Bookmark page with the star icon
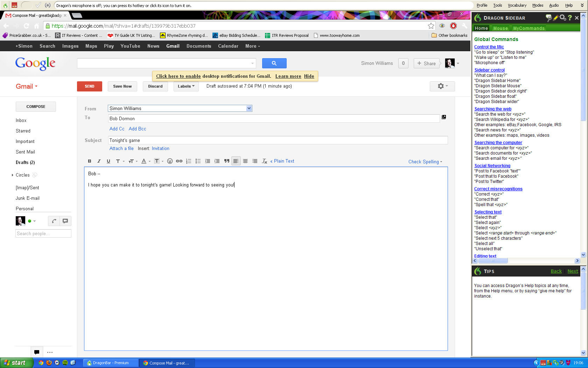This screenshot has height=368, width=588. [x=431, y=26]
